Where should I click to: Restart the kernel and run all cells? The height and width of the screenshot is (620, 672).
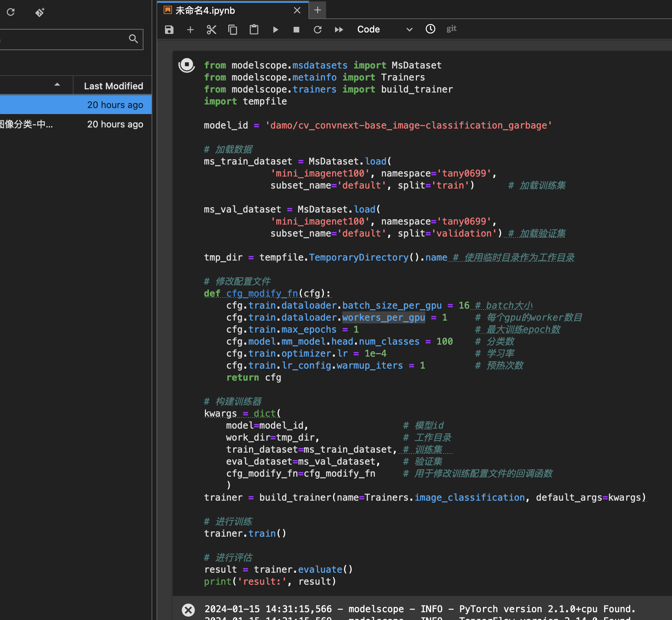click(339, 30)
